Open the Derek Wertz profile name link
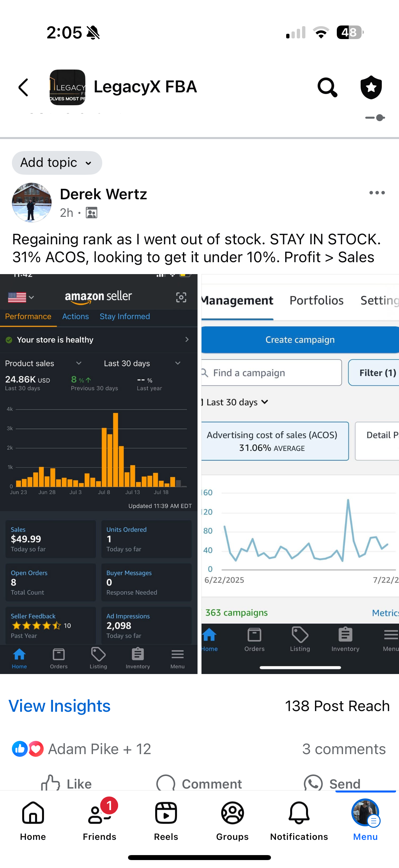This screenshot has height=868, width=399. coord(103,194)
